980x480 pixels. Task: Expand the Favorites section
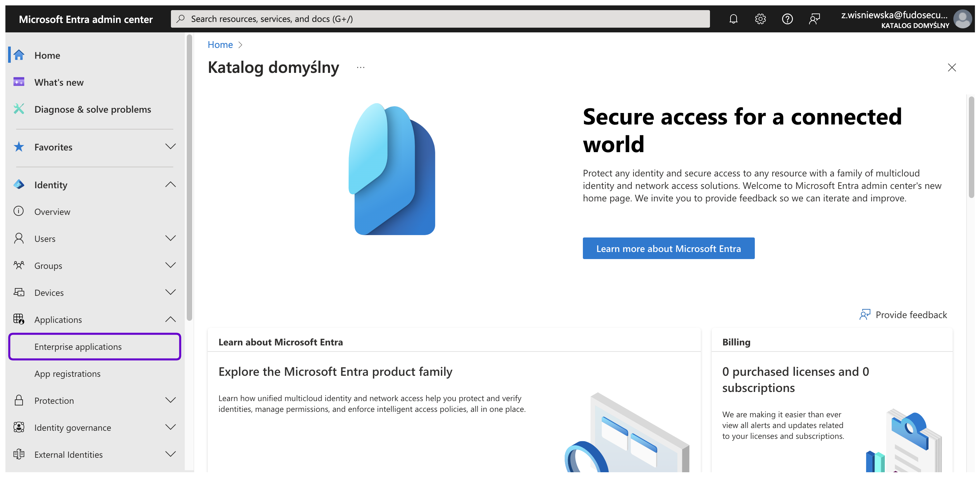tap(171, 147)
